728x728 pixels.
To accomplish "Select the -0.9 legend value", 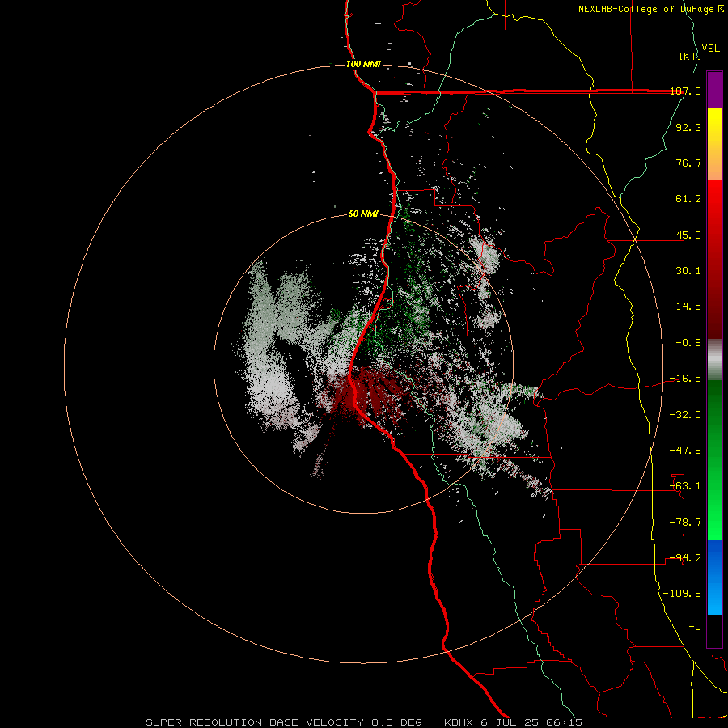I will coord(688,343).
